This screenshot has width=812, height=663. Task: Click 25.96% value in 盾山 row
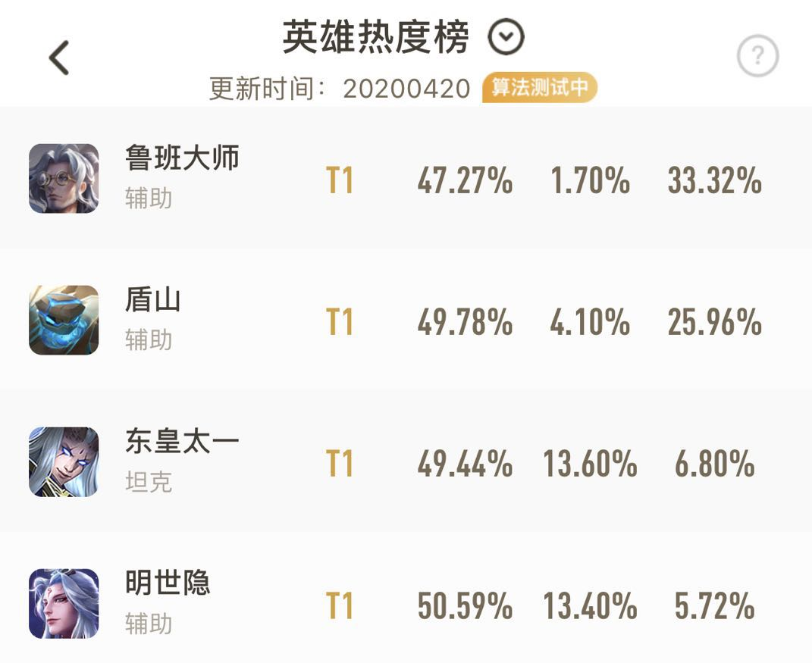click(x=715, y=322)
